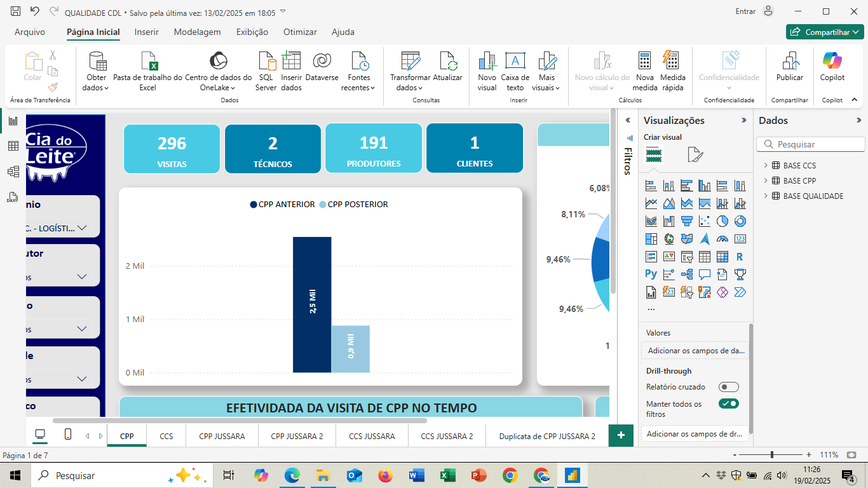This screenshot has height=488, width=868.
Task: Toggle Manter todos os filtros switch
Action: pos(729,403)
